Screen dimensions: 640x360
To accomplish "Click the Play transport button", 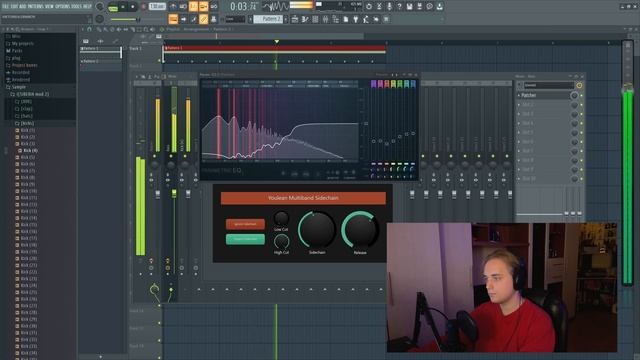I will coord(123,7).
